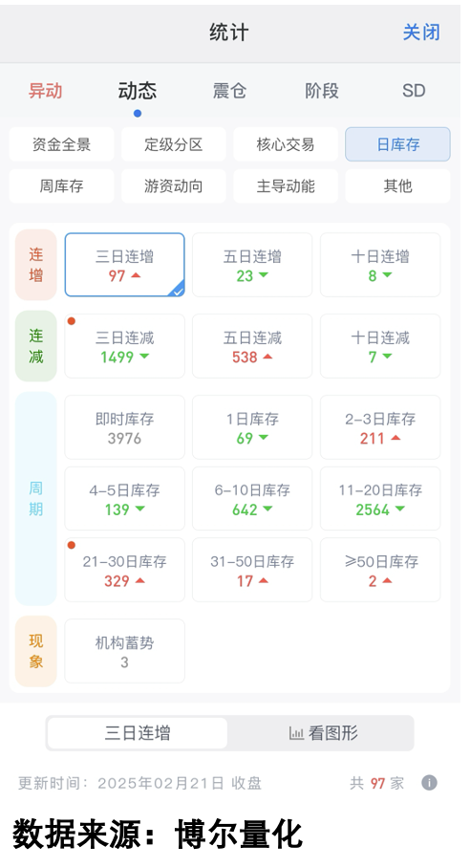The height and width of the screenshot is (868, 470).
Task: Open the 阶段 tab
Action: (321, 90)
